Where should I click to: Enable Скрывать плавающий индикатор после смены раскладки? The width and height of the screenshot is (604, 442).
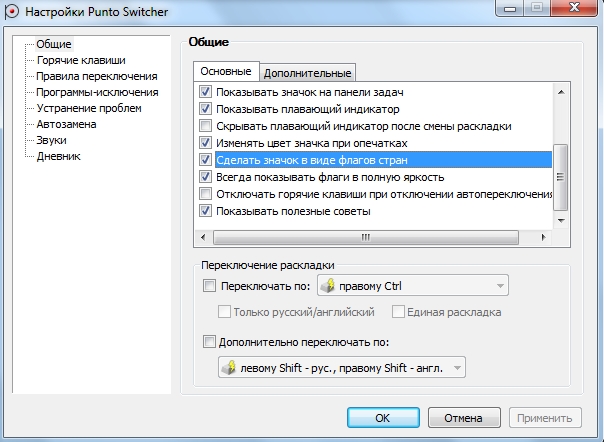pos(205,126)
